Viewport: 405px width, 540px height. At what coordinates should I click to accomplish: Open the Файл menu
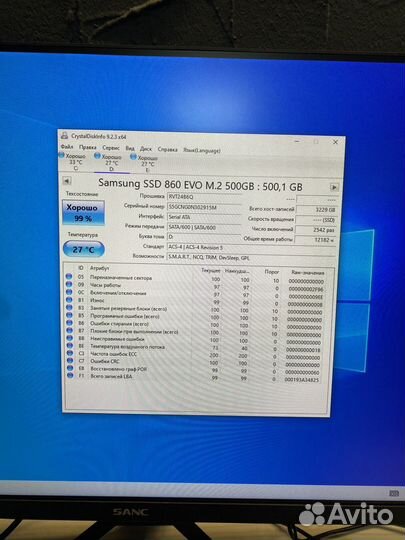[x=67, y=147]
